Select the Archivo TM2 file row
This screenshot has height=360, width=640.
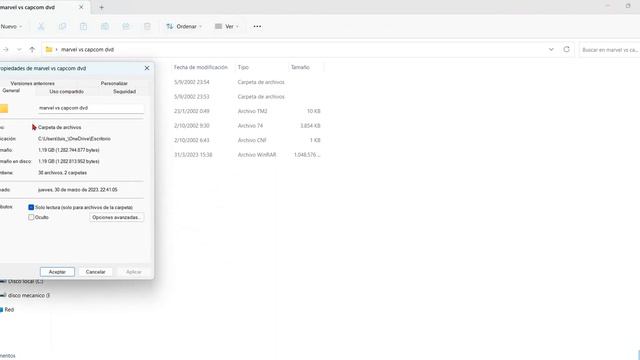[x=247, y=111]
